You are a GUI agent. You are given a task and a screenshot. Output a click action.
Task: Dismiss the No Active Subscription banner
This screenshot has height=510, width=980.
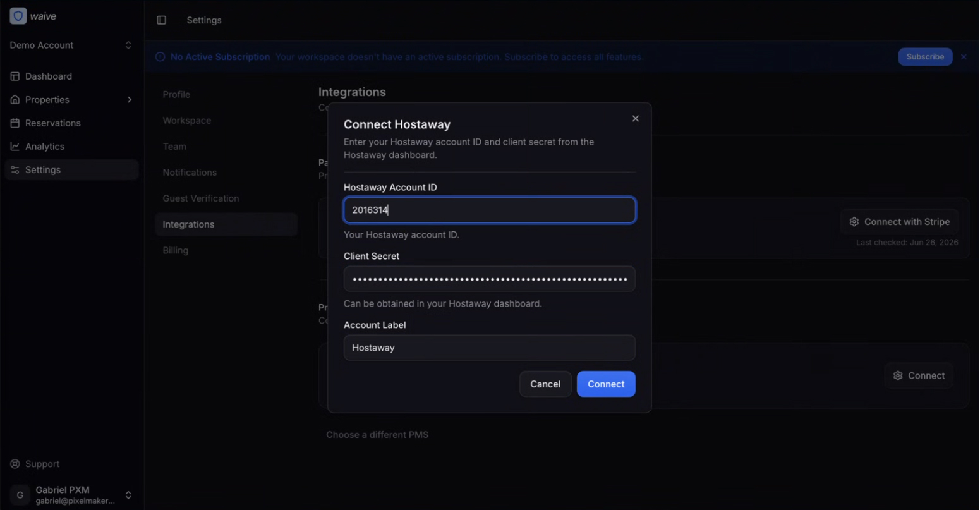point(964,57)
